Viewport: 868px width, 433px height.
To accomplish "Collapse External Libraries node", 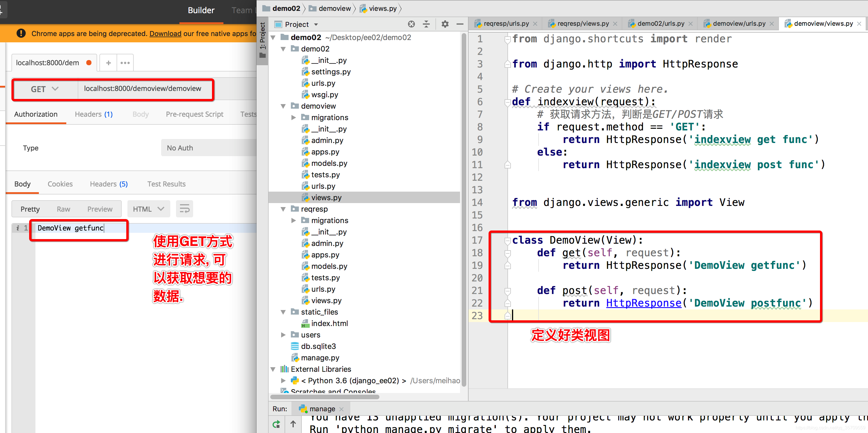I will tap(273, 369).
